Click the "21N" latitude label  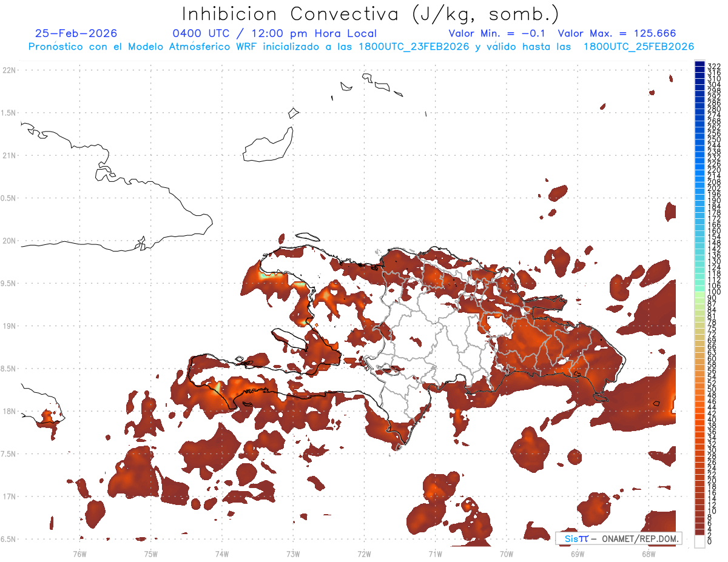[10, 156]
